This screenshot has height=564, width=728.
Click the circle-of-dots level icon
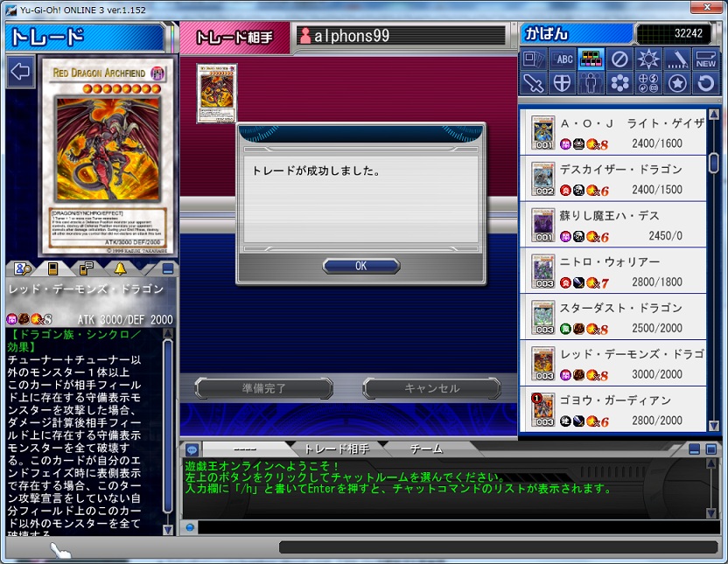click(x=619, y=83)
